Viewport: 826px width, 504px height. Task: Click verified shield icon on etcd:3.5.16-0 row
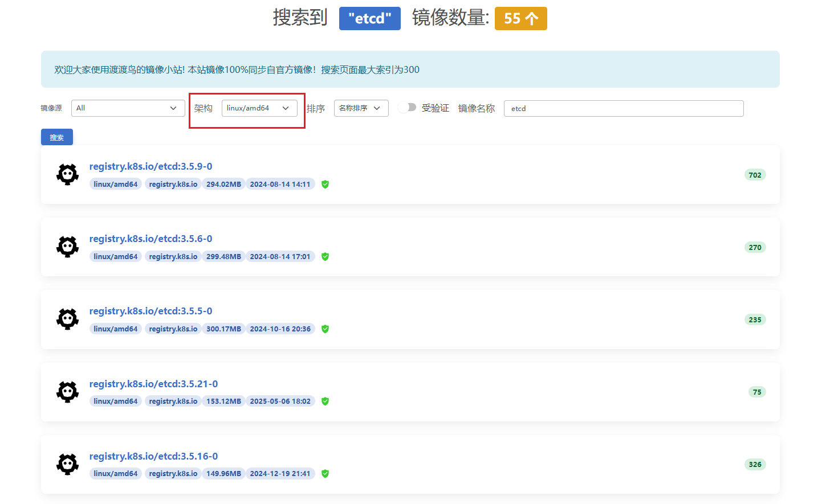click(325, 474)
